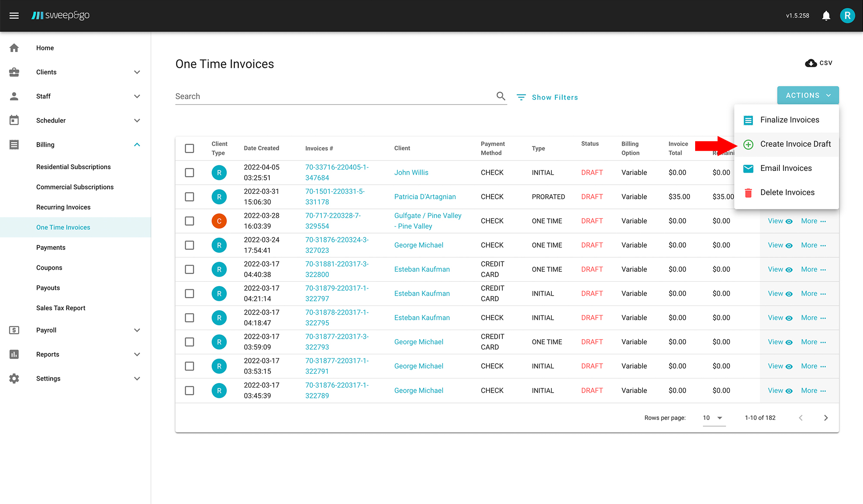
Task: Select Delete Invoices menu option
Action: (787, 192)
